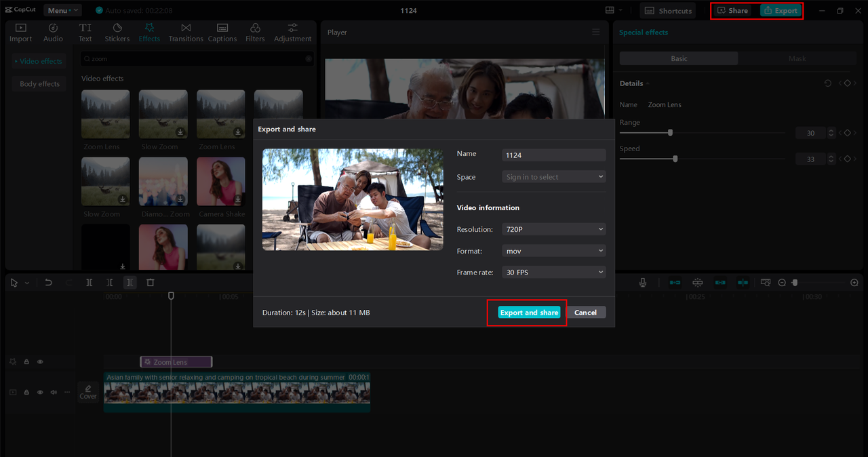Open the Player panel menu
This screenshot has height=457, width=868.
point(595,32)
